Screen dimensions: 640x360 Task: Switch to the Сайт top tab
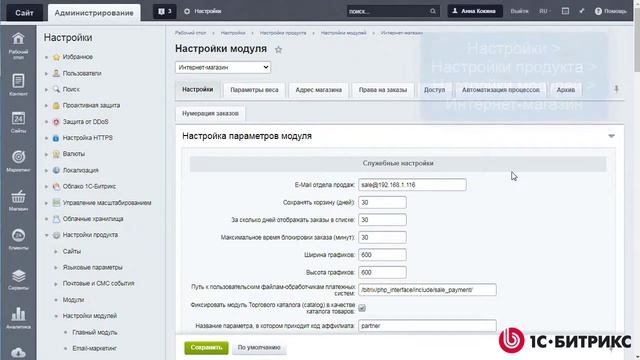[x=24, y=13]
